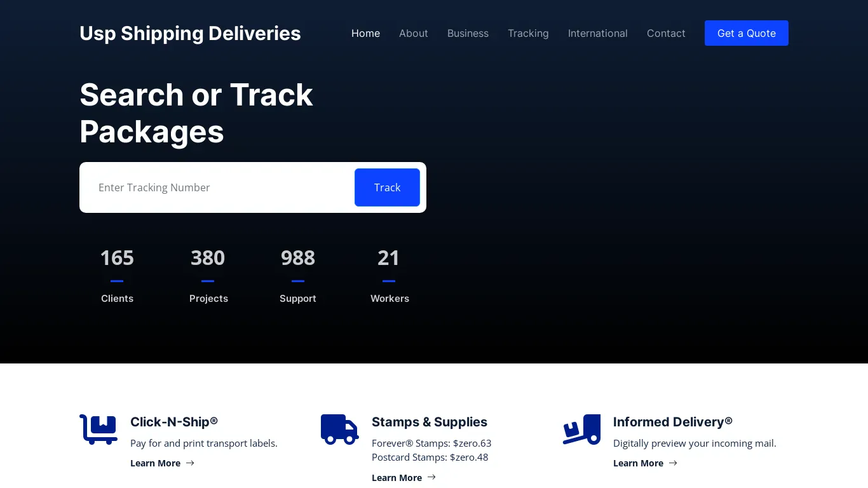The width and height of the screenshot is (868, 488).
Task: Click the arrow next to Click-N-Ship Learn More
Action: point(190,463)
